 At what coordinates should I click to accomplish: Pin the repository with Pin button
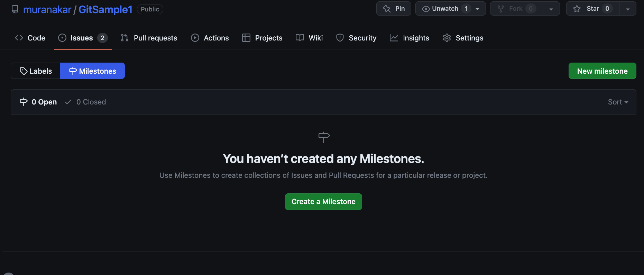click(394, 9)
